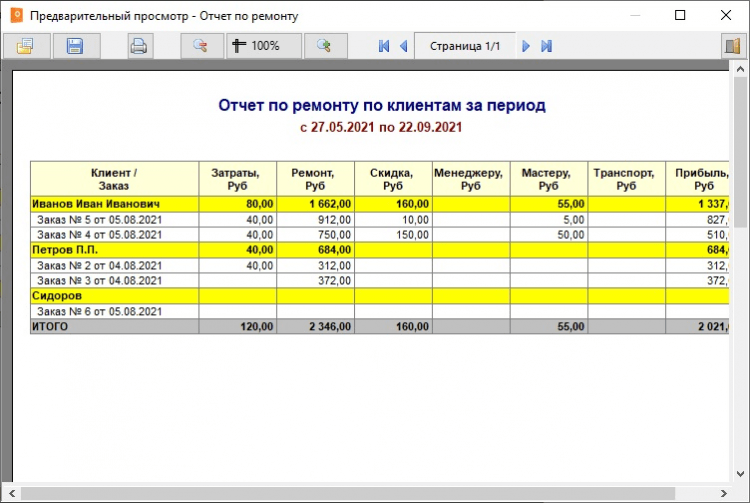The image size is (750, 503).
Task: Jump to the first page arrow
Action: coord(384,46)
